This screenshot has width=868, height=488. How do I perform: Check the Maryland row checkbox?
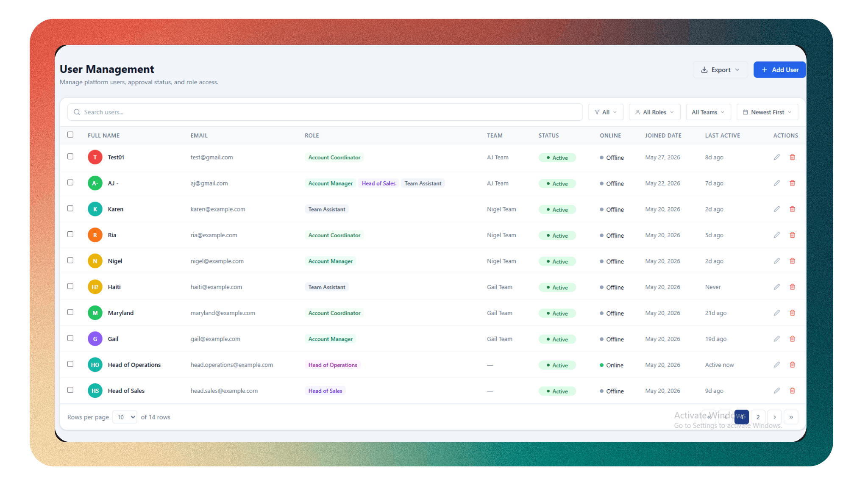pyautogui.click(x=70, y=312)
